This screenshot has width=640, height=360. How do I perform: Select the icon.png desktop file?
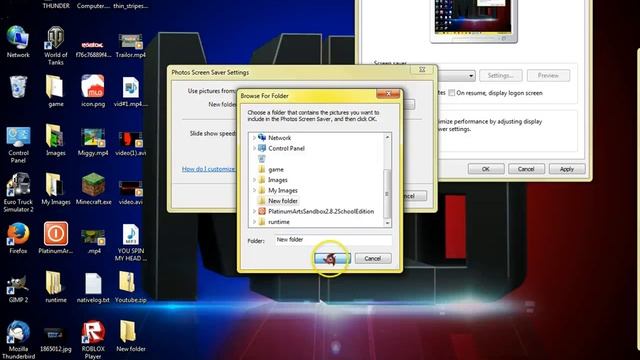(x=93, y=90)
